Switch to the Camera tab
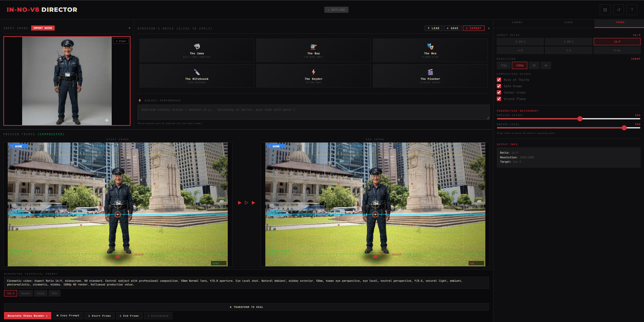Image resolution: width=644 pixels, height=322 pixels. tap(517, 22)
